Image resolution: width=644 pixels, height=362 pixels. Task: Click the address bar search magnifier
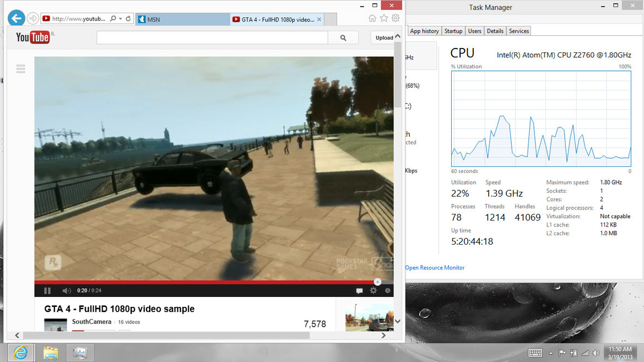pos(113,19)
